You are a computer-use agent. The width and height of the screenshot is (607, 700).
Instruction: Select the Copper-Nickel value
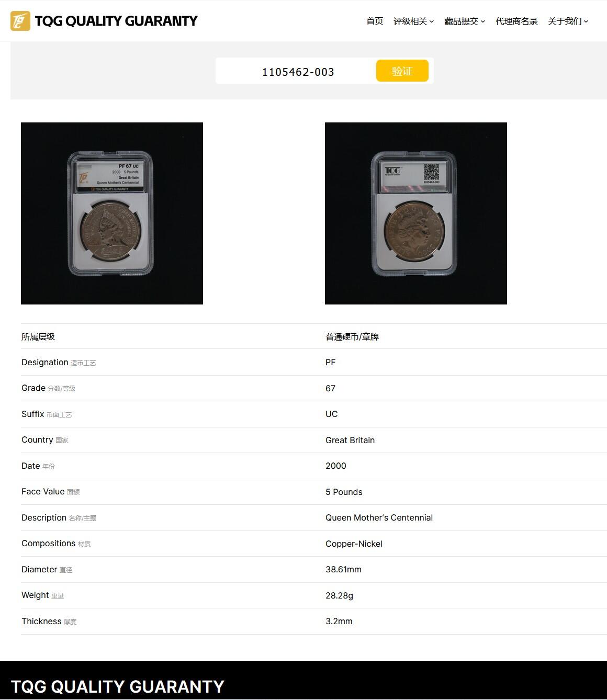(354, 544)
